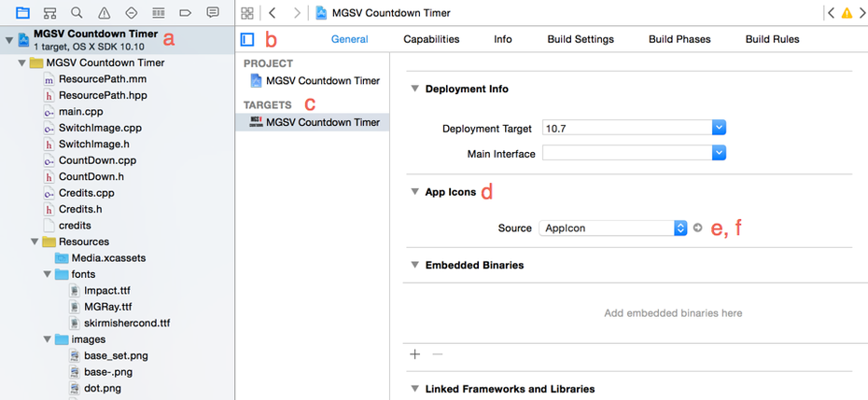Screen dimensions: 868x400
Task: Add an embedded binary with plus button
Action: 414,354
